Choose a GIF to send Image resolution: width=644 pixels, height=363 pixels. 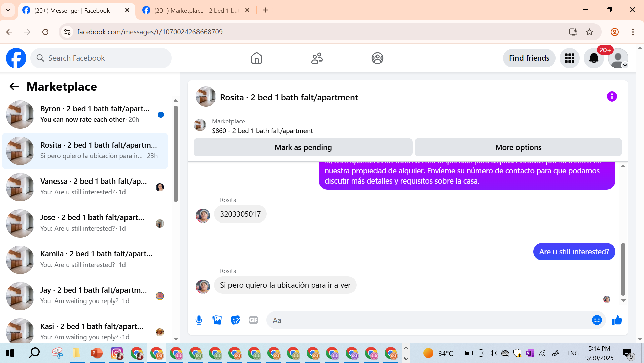click(x=253, y=320)
